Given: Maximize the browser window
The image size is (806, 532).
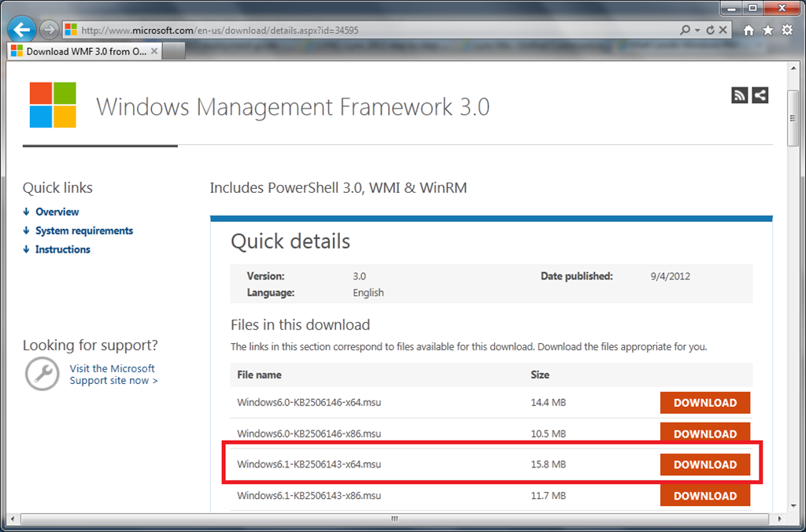Looking at the screenshot, I should [752, 8].
